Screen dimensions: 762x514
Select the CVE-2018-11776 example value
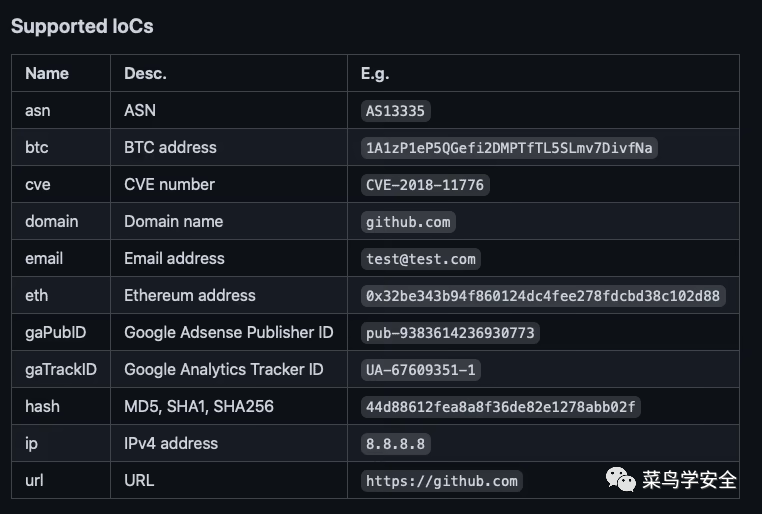point(425,185)
